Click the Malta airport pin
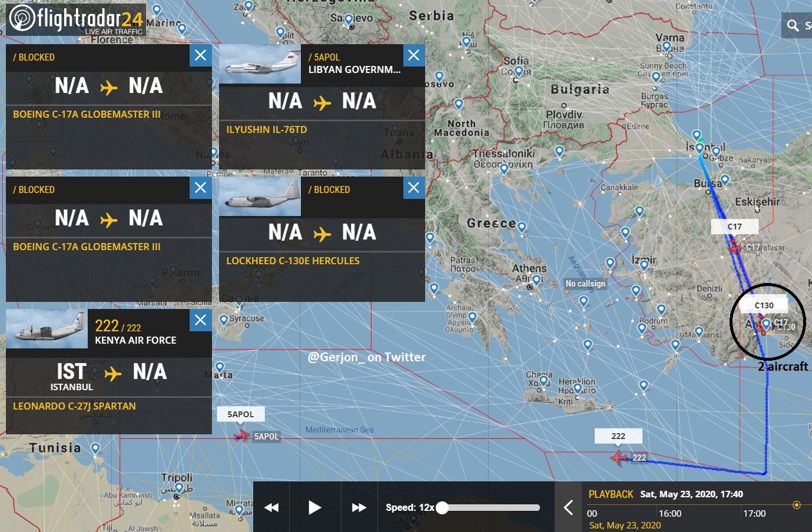Viewport: 812px width, 532px height. point(219,367)
